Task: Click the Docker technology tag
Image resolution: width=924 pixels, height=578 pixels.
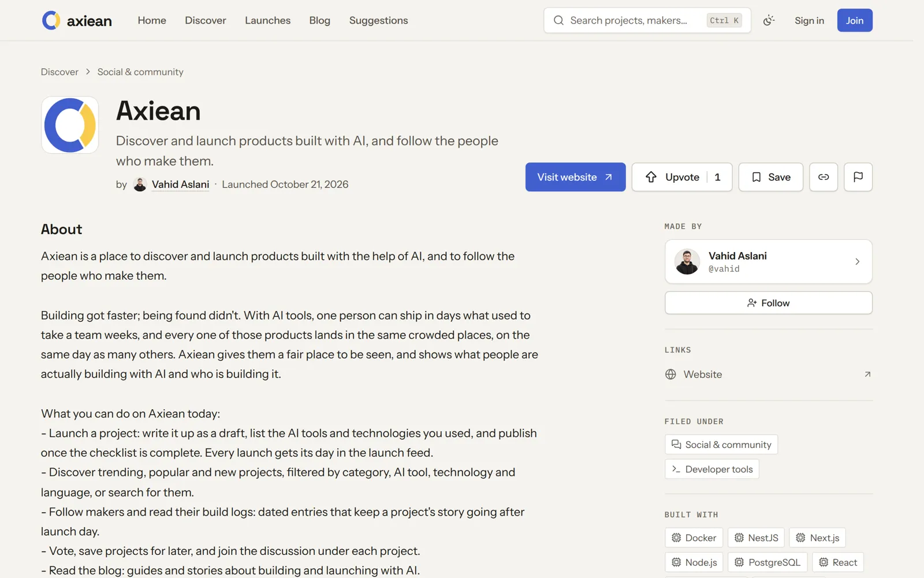Action: pos(694,538)
